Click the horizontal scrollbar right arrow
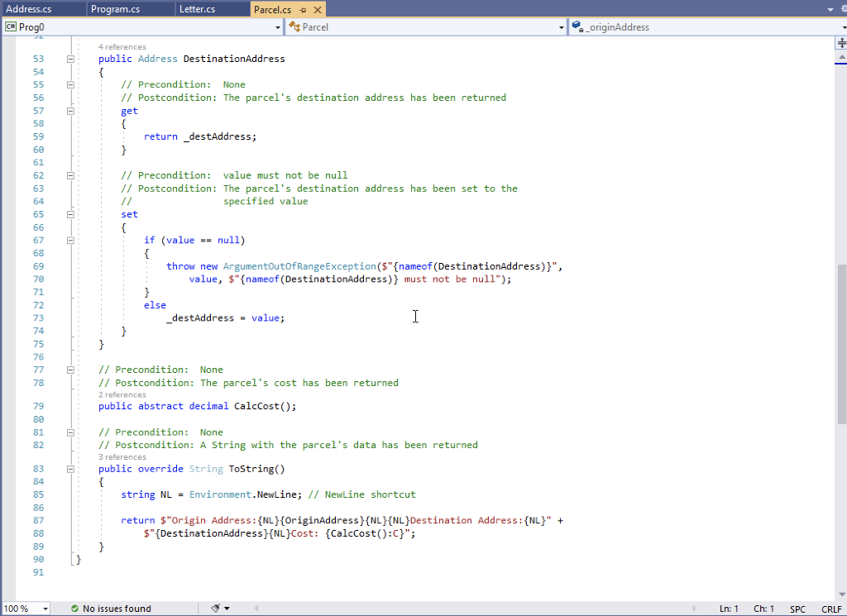Image resolution: width=847 pixels, height=616 pixels. [695, 609]
